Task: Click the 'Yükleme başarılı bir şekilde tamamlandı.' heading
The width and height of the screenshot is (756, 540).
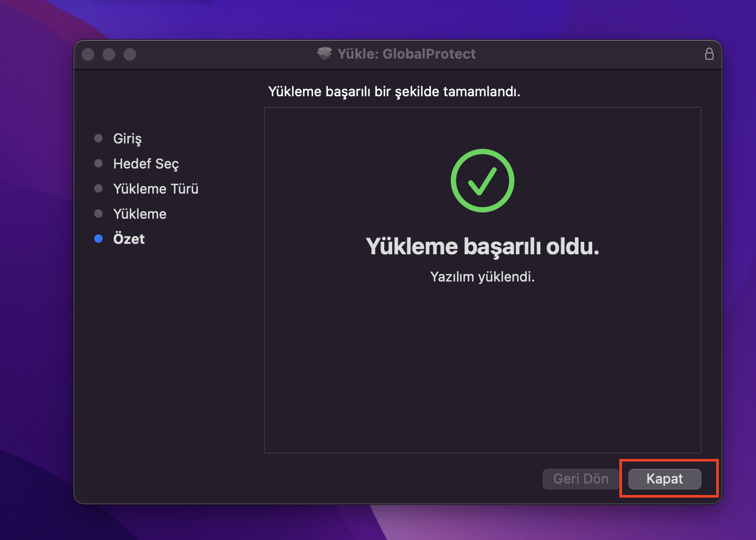Action: point(394,92)
